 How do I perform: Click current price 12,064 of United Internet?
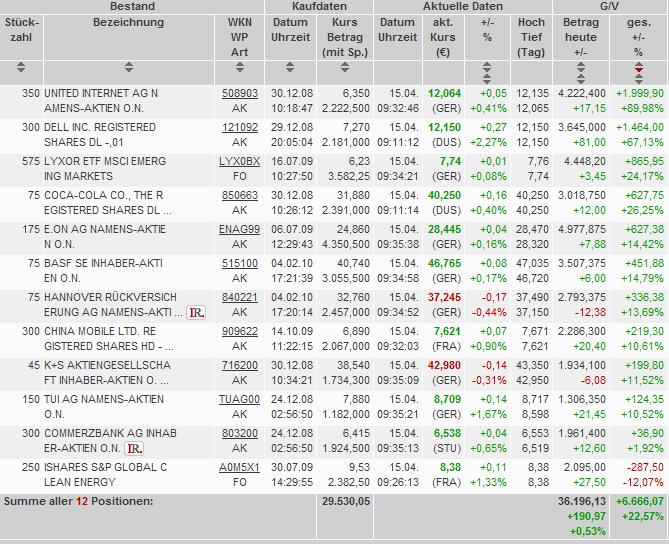tap(445, 93)
